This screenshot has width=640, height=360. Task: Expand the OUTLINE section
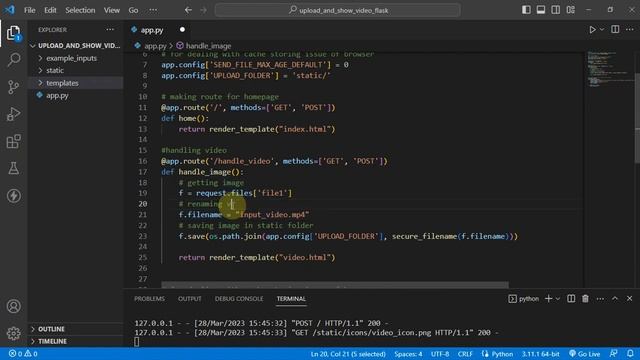click(51, 329)
